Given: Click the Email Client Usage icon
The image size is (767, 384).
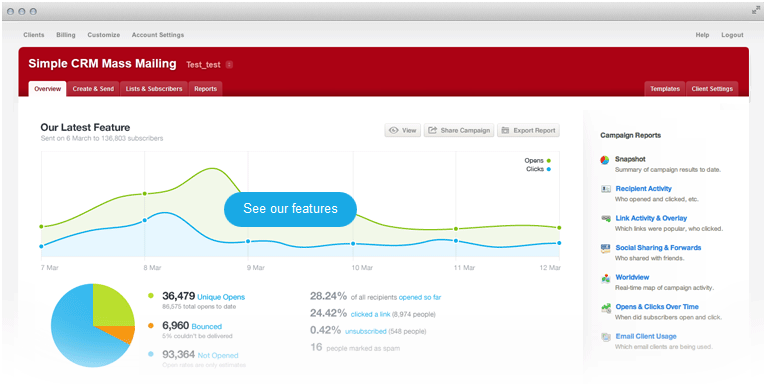Looking at the screenshot, I should tap(606, 337).
